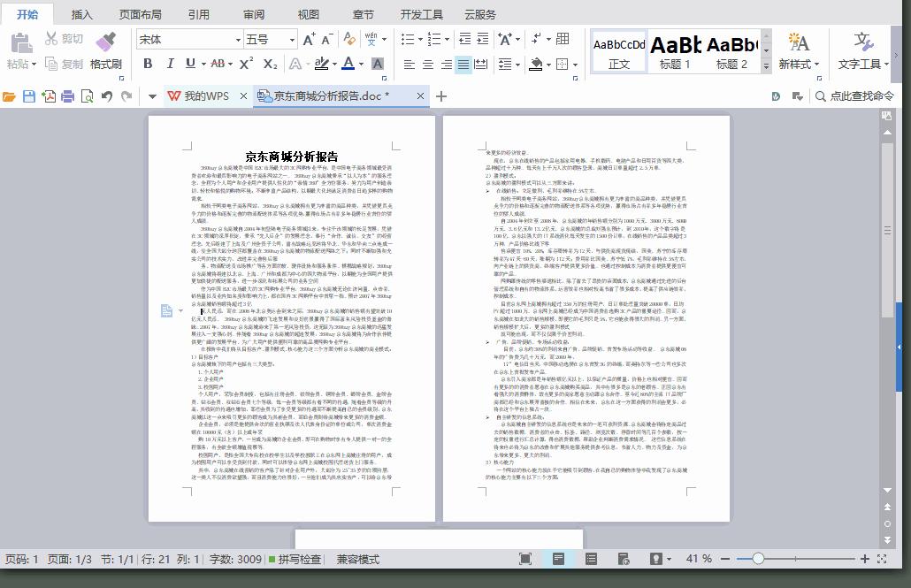Open the 审阅 (Review) tab
911x588 pixels.
254,14
